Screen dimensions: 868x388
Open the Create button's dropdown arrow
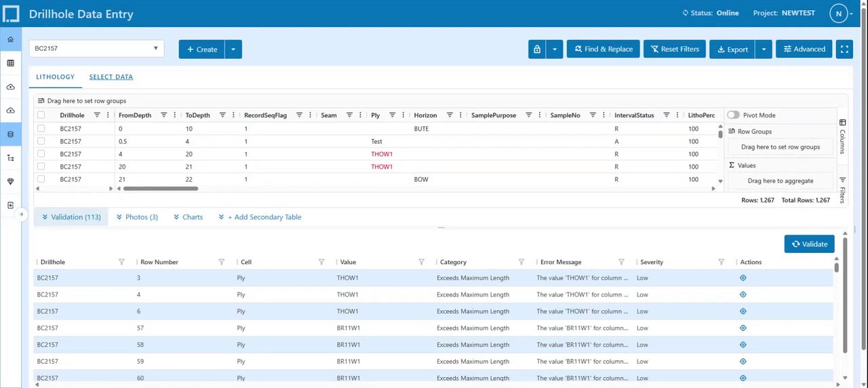click(x=233, y=49)
